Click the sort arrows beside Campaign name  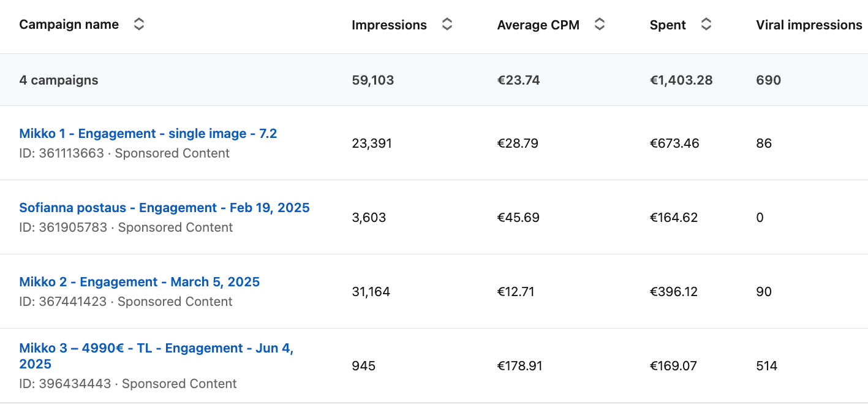(139, 25)
